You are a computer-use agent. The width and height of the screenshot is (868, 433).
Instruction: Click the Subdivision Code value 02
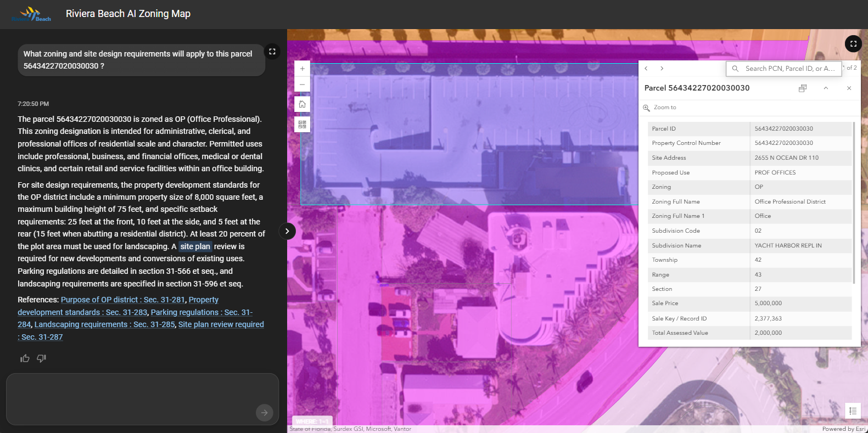758,231
